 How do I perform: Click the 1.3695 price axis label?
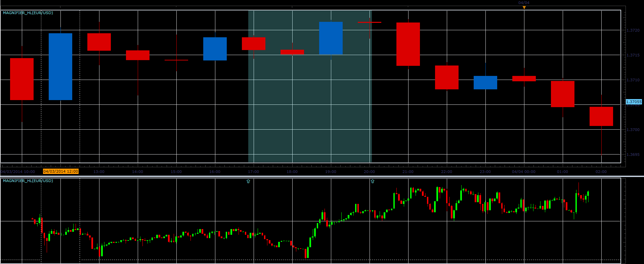click(633, 155)
